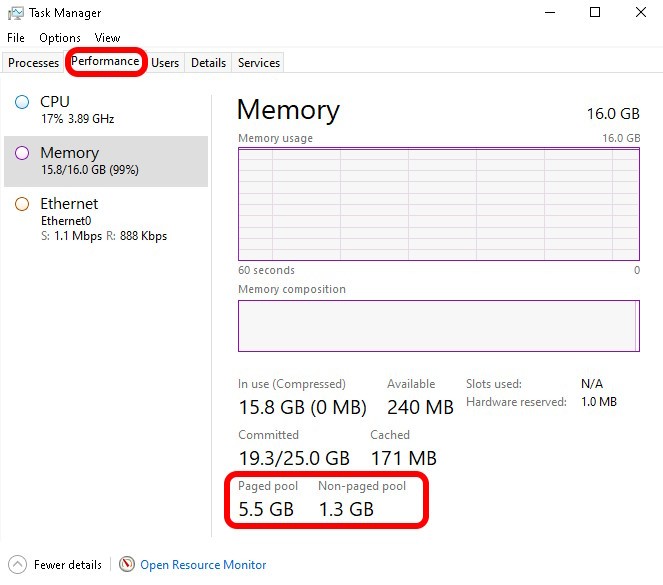Collapse view with Fewer details arrow
This screenshot has width=663, height=585.
point(17,565)
